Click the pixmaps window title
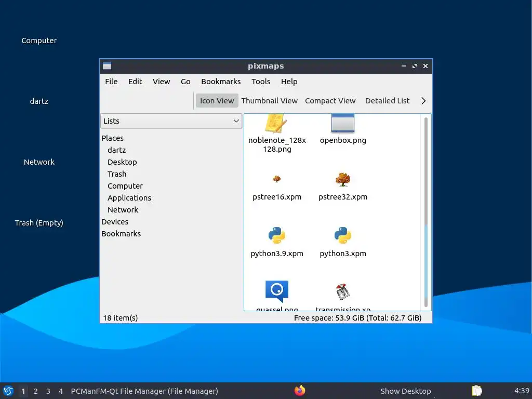The height and width of the screenshot is (399, 532). point(265,66)
